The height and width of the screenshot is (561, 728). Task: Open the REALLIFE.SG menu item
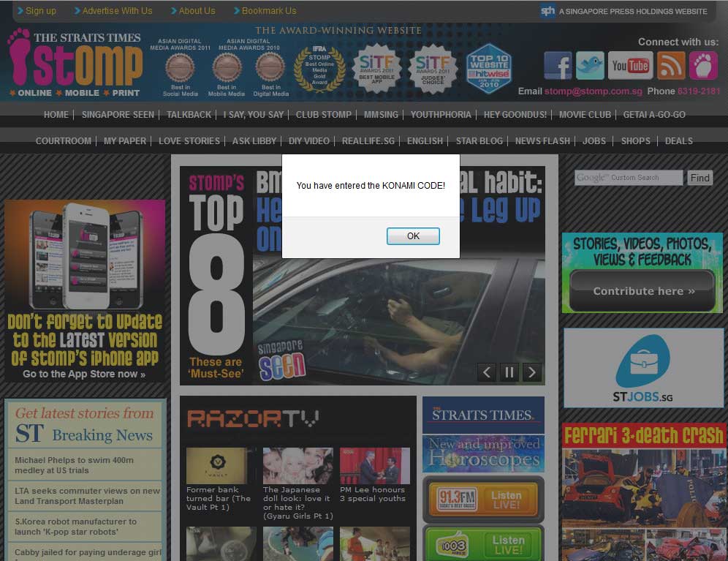pos(368,141)
